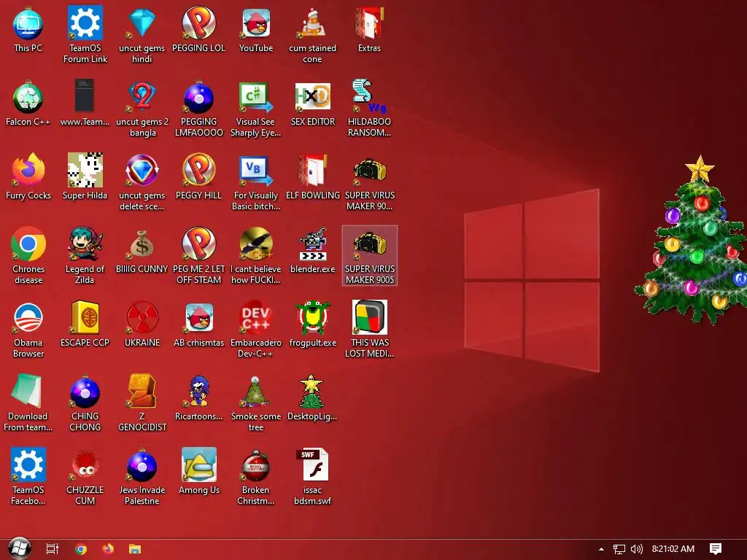The width and height of the screenshot is (747, 560).
Task: Open the volume speaker tray icon
Action: [636, 549]
